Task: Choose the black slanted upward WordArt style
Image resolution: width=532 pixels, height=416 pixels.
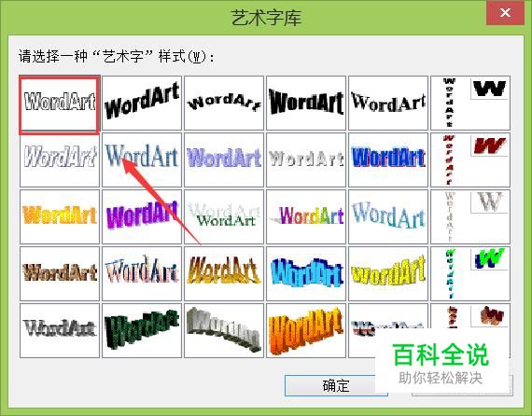Action: pyautogui.click(x=142, y=104)
